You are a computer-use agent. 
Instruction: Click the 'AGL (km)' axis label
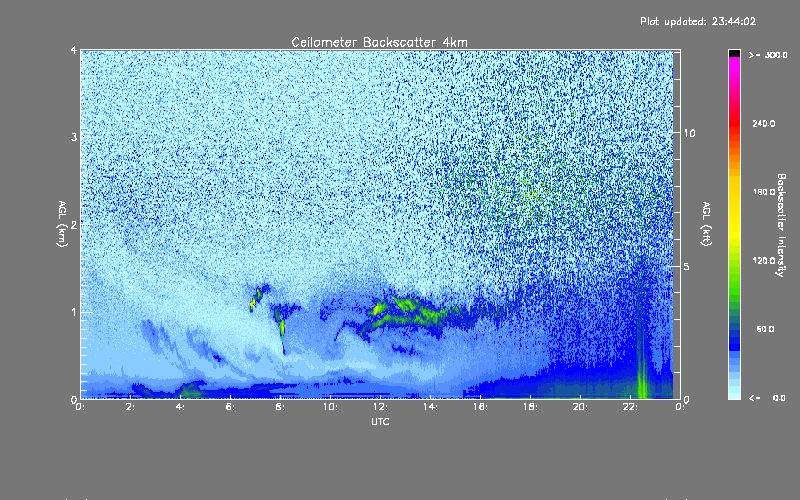click(x=63, y=224)
